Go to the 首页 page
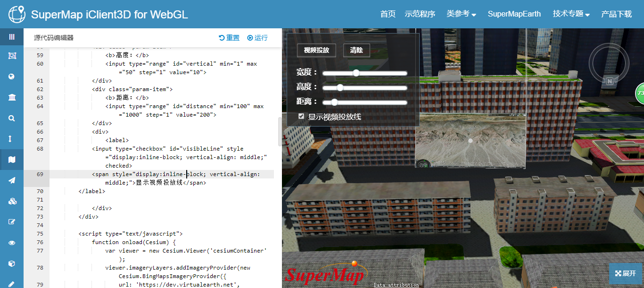Image resolution: width=644 pixels, height=288 pixels. point(388,14)
